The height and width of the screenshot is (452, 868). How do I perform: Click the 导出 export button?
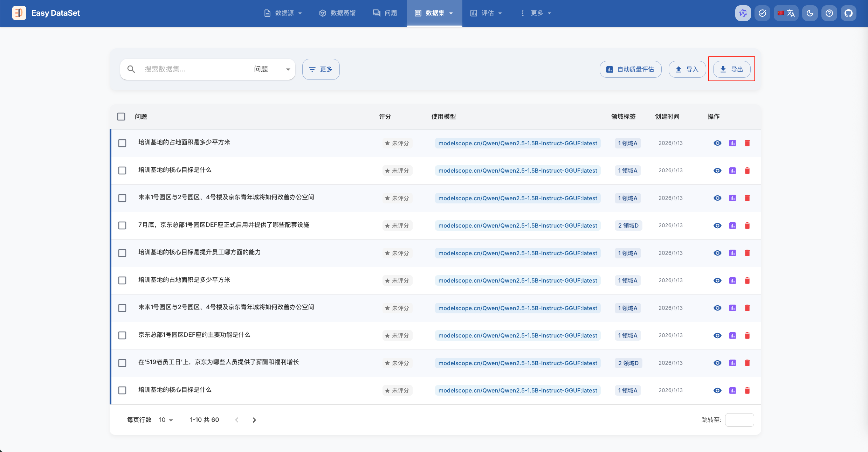click(x=732, y=69)
